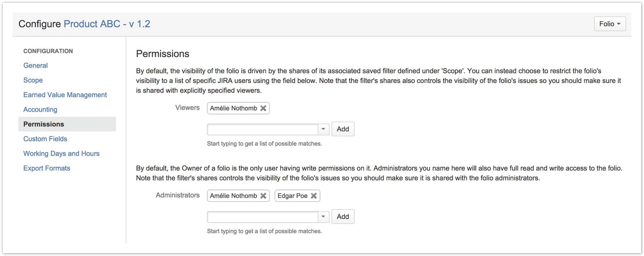This screenshot has width=644, height=256.
Task: Focus the Administrators user input field
Action: (x=263, y=216)
